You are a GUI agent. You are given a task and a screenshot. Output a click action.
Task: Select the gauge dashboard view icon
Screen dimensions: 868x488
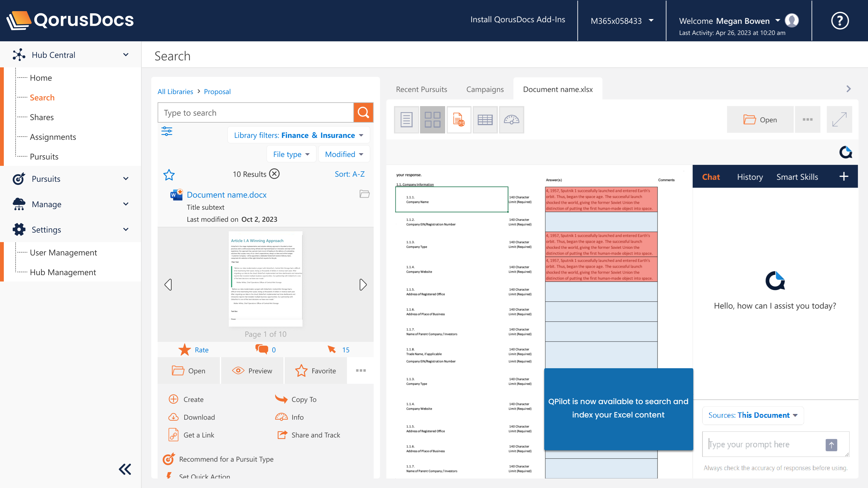pos(511,120)
